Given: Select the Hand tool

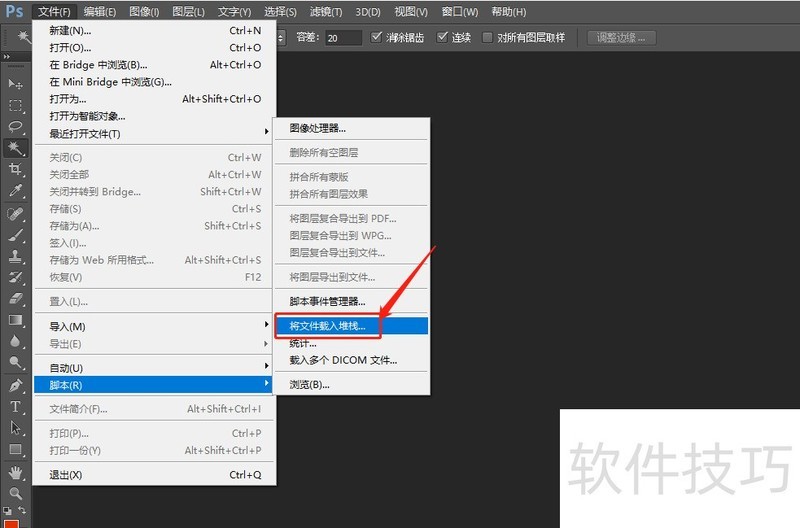Looking at the screenshot, I should (15, 472).
